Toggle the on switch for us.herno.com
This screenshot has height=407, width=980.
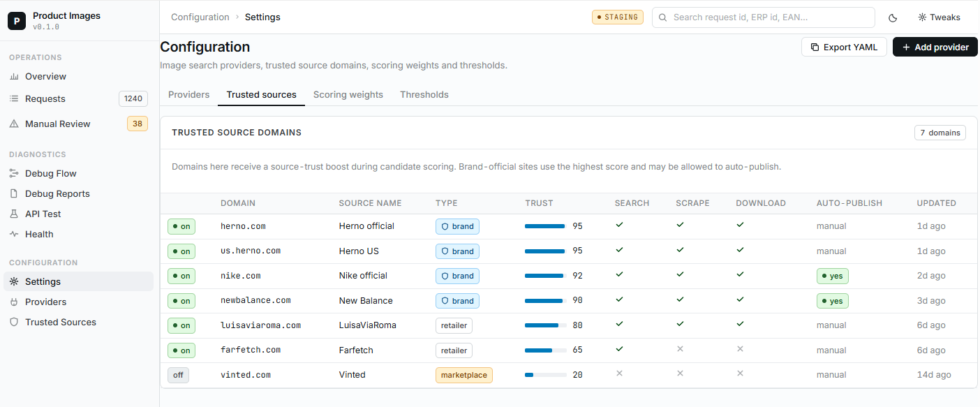pyautogui.click(x=181, y=251)
